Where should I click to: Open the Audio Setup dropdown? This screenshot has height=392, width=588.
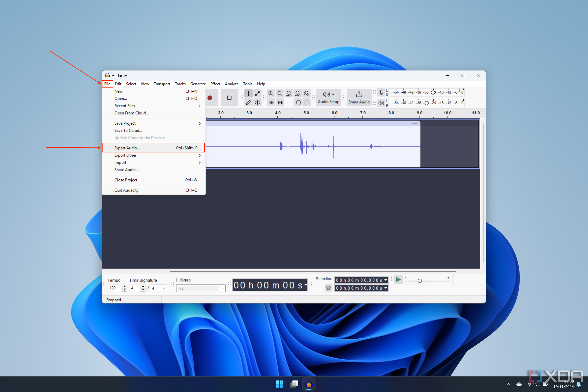328,98
